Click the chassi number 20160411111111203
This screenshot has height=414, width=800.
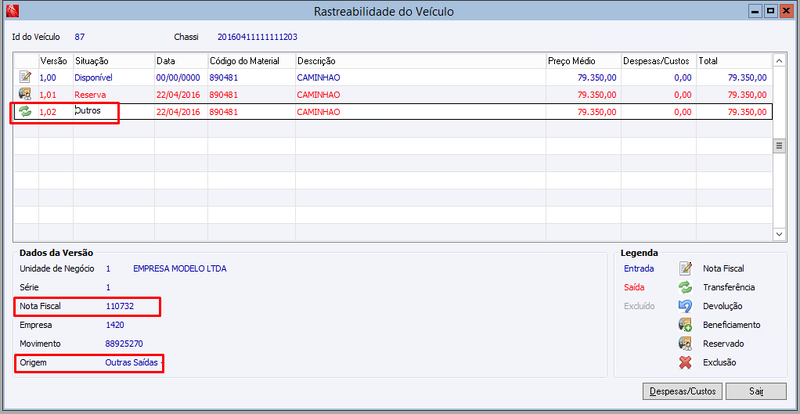click(258, 37)
